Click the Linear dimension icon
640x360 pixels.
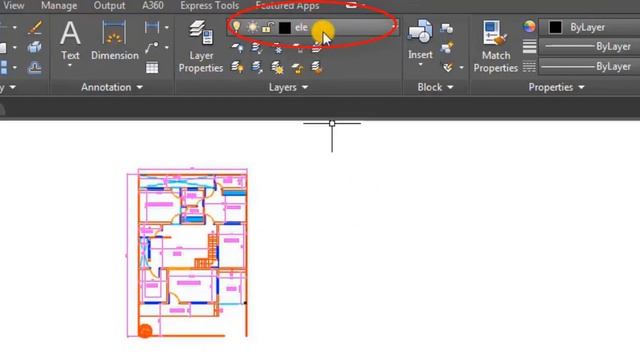coord(151,27)
